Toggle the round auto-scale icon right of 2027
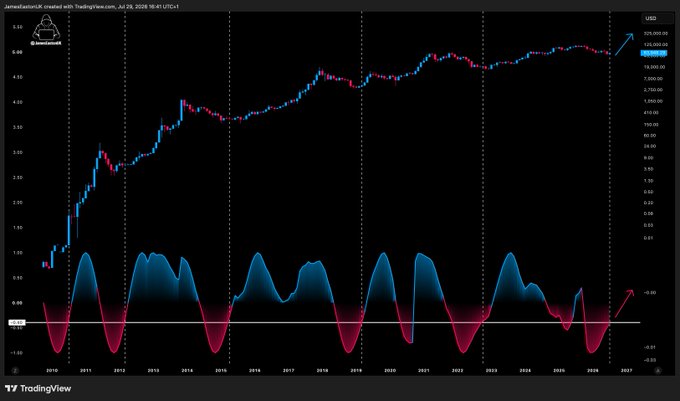 (x=657, y=371)
